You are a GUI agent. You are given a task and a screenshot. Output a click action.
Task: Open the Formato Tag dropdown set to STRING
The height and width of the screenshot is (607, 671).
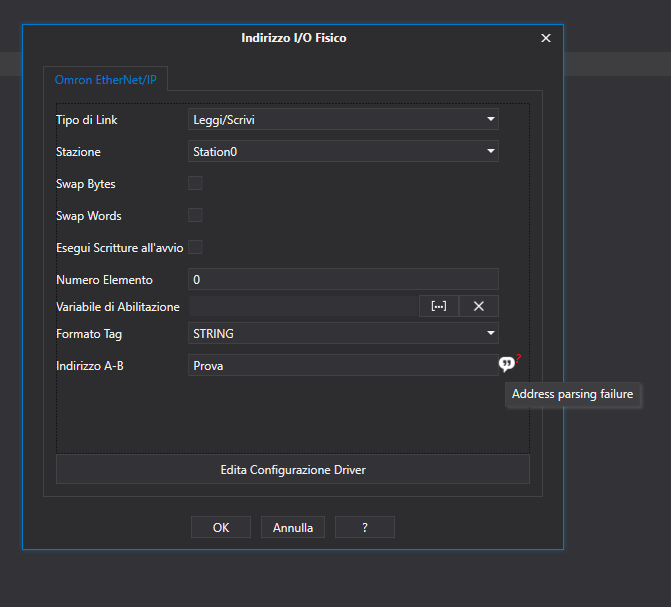343,333
